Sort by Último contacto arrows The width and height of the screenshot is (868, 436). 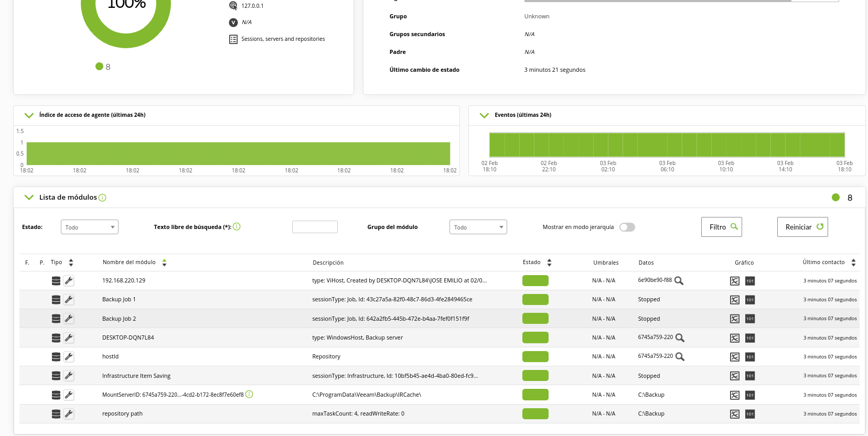[853, 263]
